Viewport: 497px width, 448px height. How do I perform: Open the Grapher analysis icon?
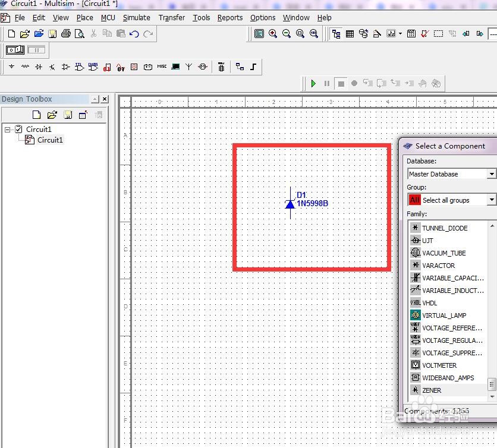[391, 34]
